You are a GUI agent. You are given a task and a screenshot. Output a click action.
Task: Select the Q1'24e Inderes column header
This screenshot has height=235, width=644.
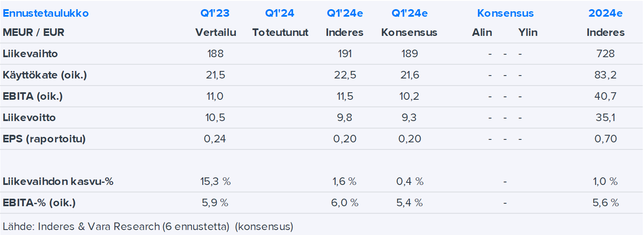[x=344, y=13]
